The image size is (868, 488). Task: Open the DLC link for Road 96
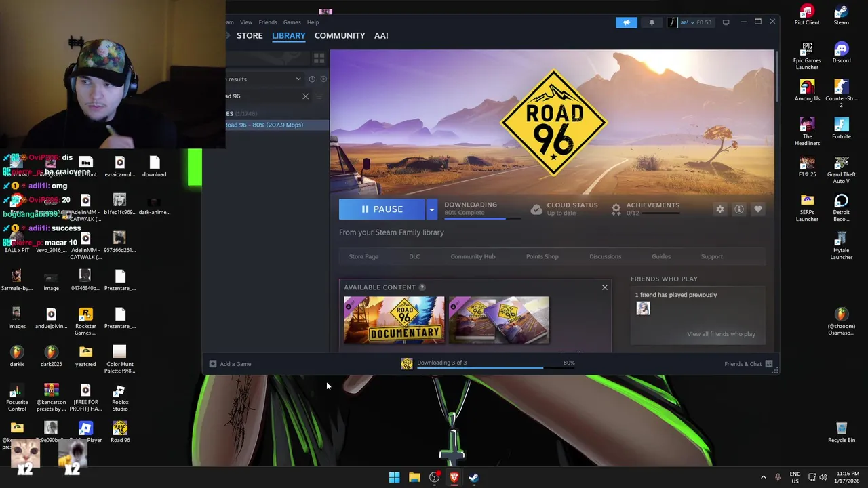click(414, 256)
